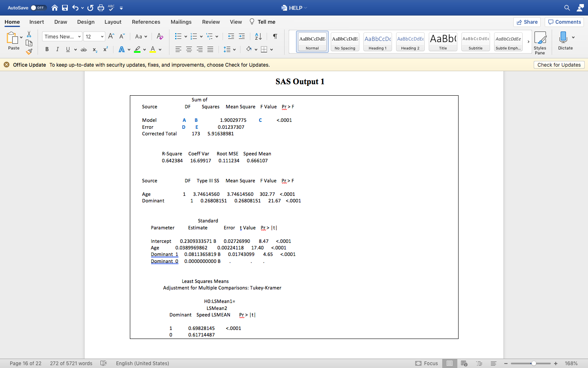Open share account icon at top right
588x368 pixels.
(x=580, y=8)
